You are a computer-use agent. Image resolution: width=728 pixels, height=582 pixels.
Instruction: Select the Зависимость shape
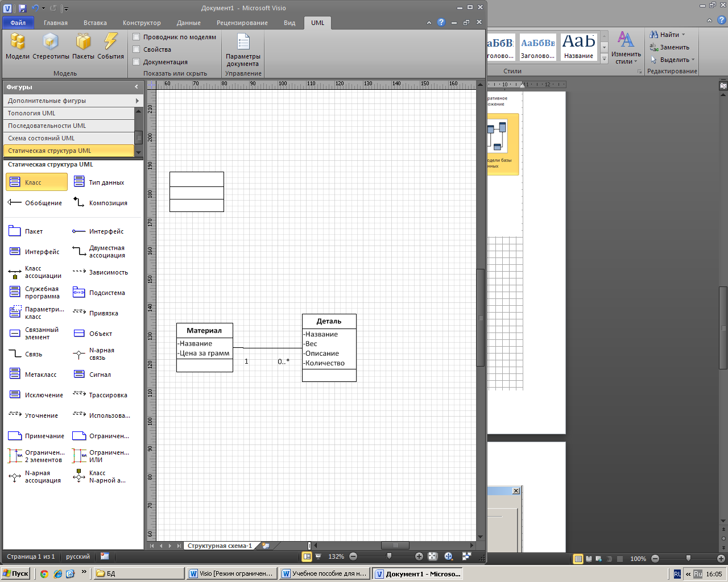tap(100, 272)
